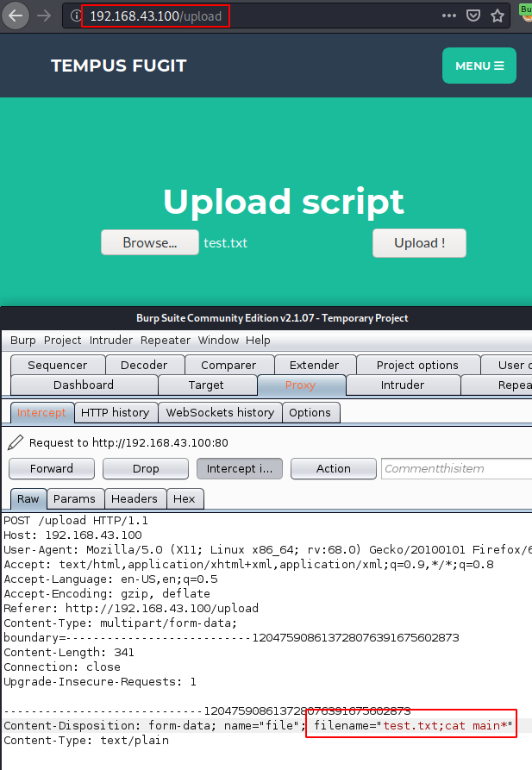Click the 'POST /upload HTTP/1.1' request line
Image resolution: width=532 pixels, height=770 pixels.
click(76, 520)
